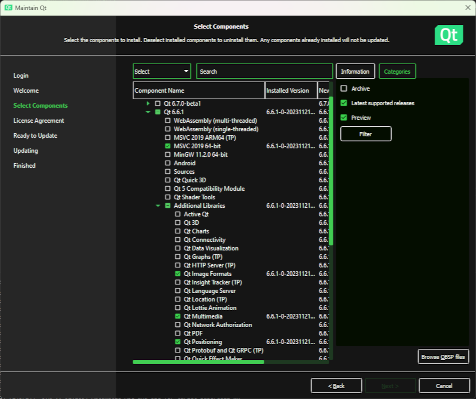Check the Android component checkbox

(168, 163)
